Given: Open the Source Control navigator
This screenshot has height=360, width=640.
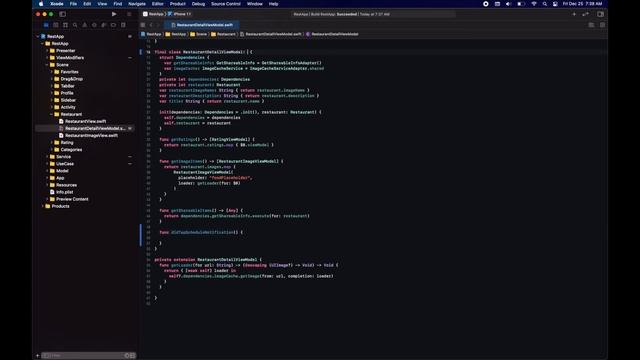Looking at the screenshot, I should [56, 25].
